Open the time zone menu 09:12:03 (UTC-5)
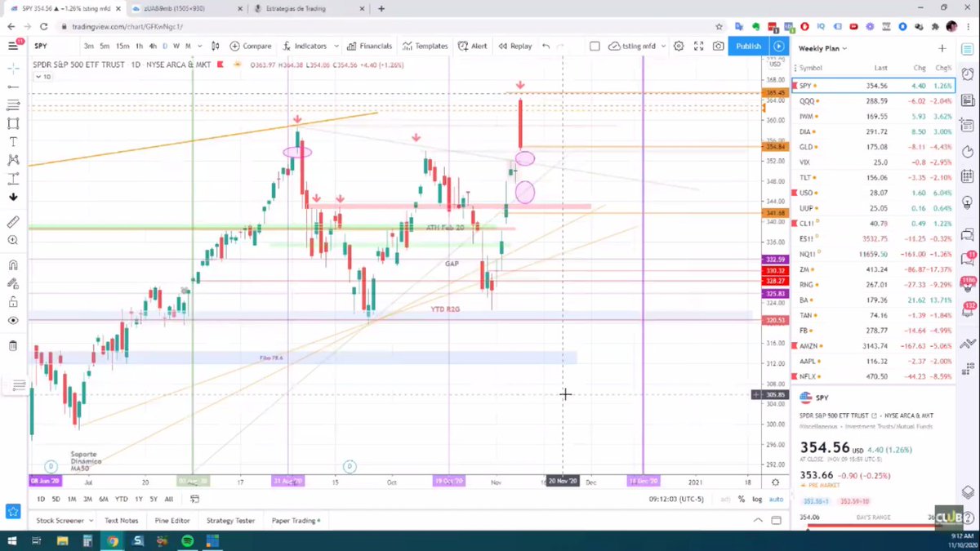Viewport: 980px width, 551px height. coord(675,499)
